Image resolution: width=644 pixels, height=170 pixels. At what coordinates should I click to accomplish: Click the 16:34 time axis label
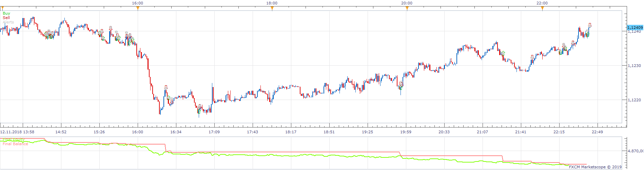click(x=176, y=132)
